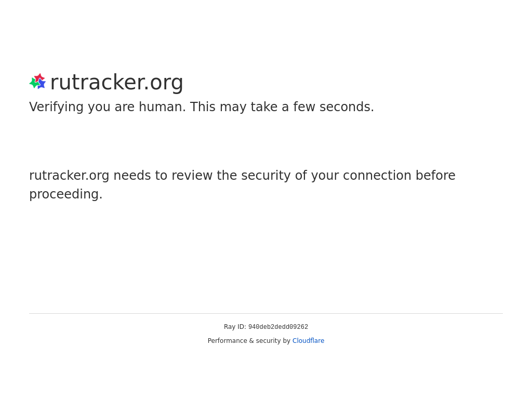Click the rutracker.org heading title
Image resolution: width=532 pixels, height=399 pixels.
tap(117, 82)
